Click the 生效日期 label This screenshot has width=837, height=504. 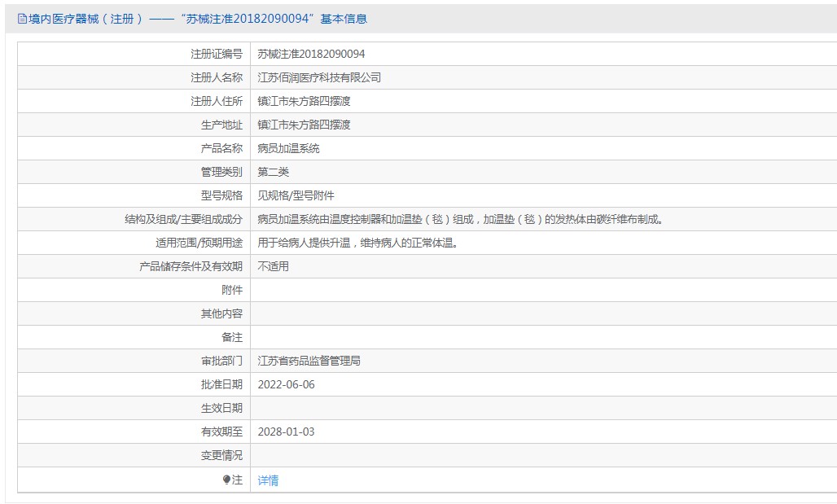click(x=221, y=408)
